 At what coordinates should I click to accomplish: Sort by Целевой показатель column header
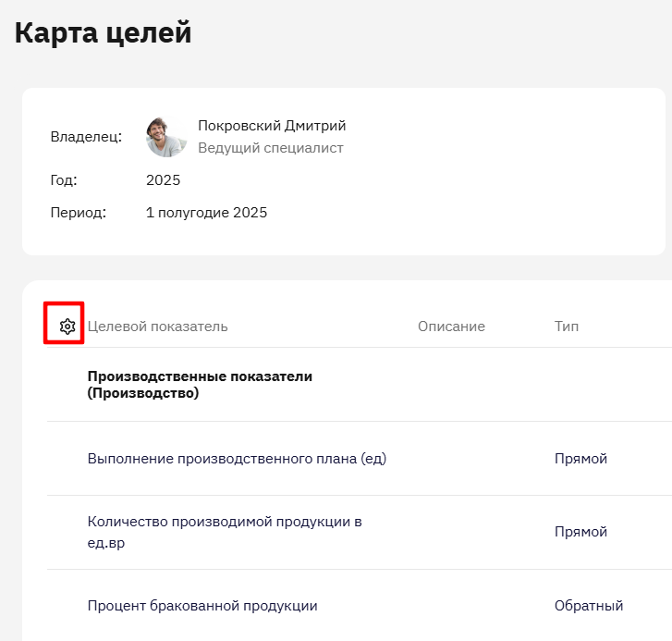coord(158,327)
